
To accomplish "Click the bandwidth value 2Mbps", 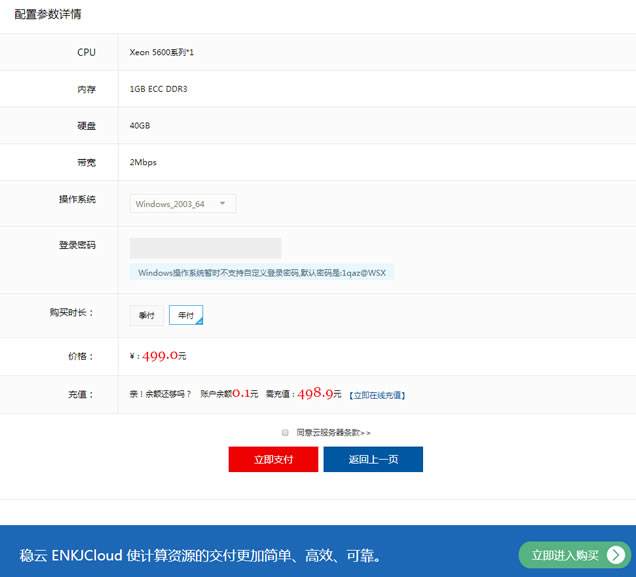I will (143, 162).
